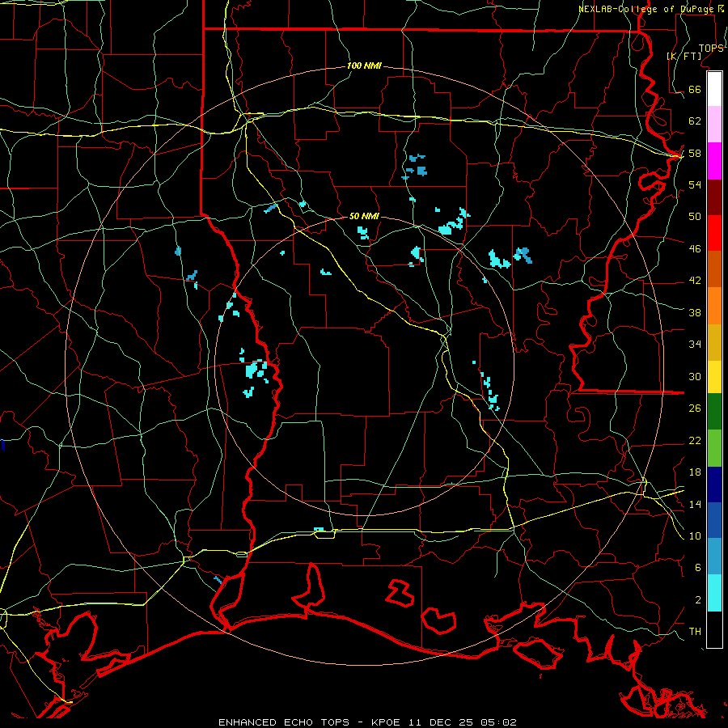728x728 pixels.
Task: Click the medium blue 10 kft legend swatch
Action: pos(714,520)
